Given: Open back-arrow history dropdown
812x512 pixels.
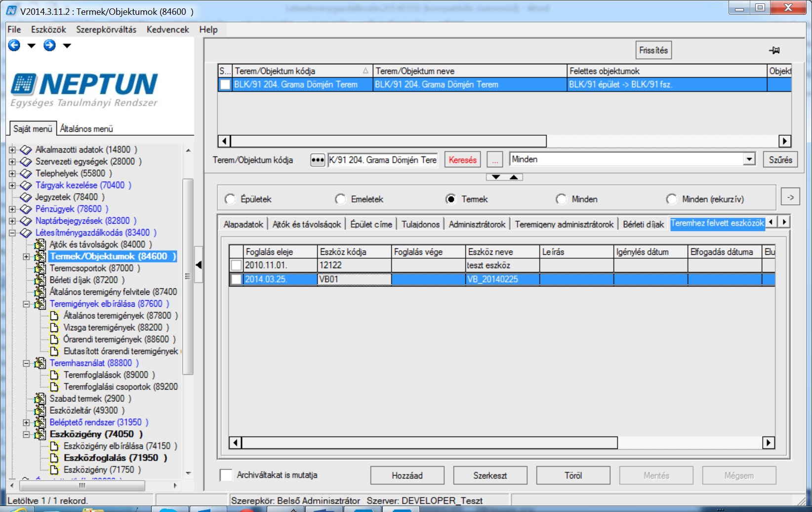Looking at the screenshot, I should [x=32, y=46].
